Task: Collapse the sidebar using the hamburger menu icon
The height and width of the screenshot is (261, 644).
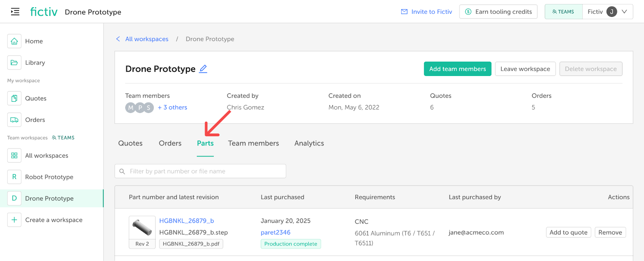Action: pos(15,12)
